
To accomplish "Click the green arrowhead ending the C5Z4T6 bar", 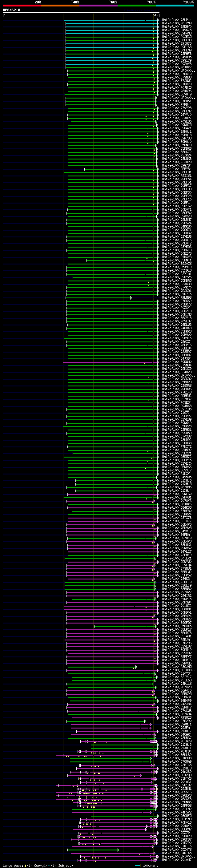I will [x=119, y=850].
